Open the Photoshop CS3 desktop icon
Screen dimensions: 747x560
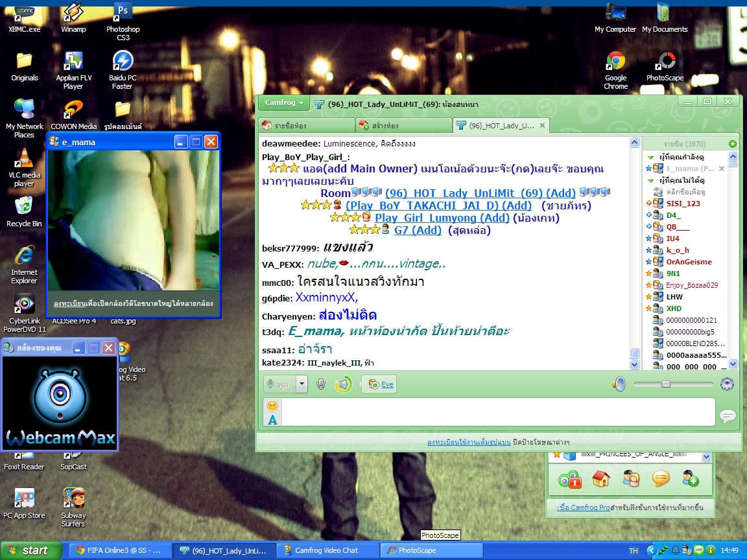(x=123, y=21)
